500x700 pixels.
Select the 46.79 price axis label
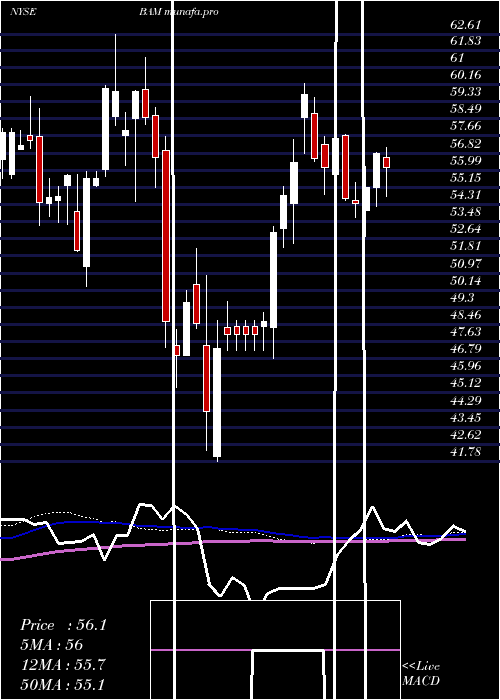click(x=466, y=349)
